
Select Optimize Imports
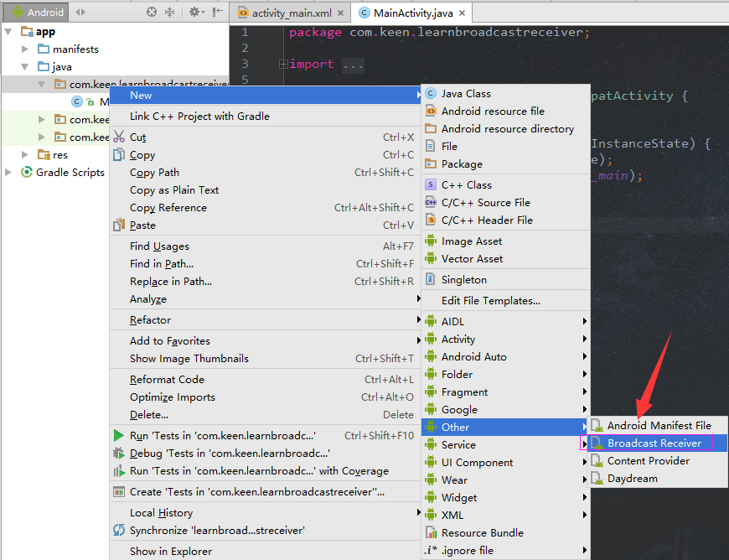(265, 397)
